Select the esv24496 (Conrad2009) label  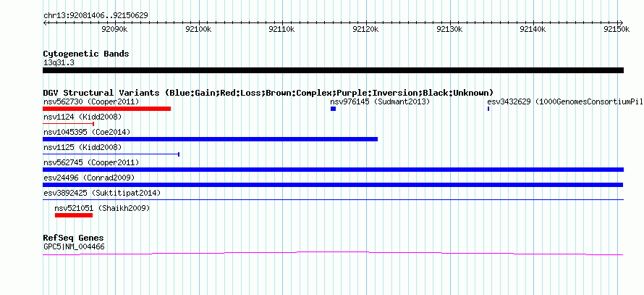[89, 178]
